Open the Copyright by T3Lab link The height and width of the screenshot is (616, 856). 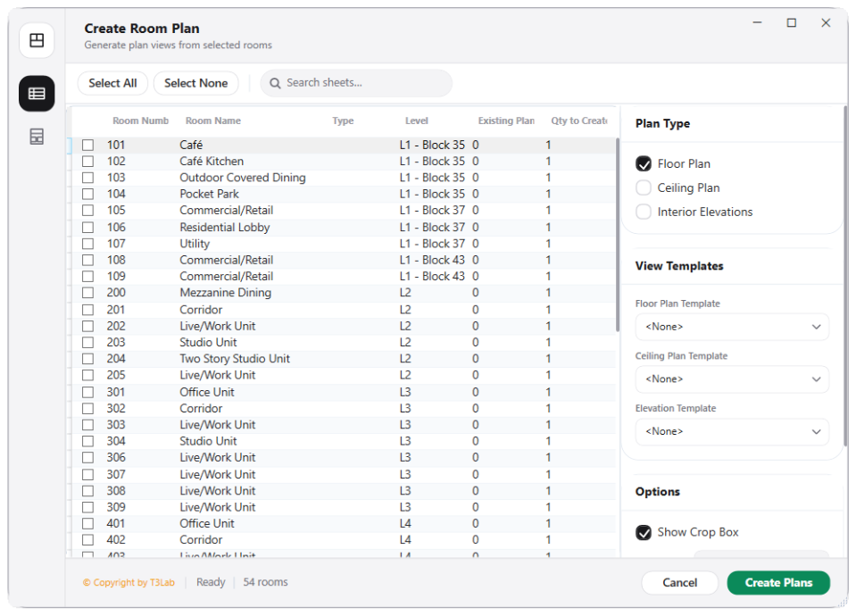click(129, 583)
